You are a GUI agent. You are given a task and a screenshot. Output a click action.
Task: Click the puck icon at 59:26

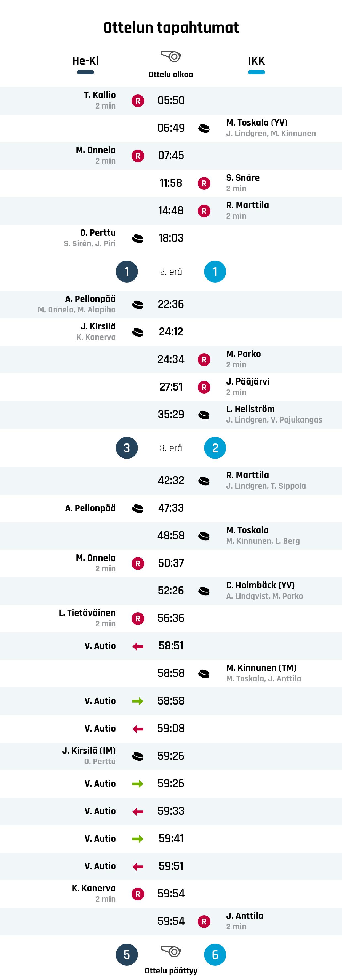(138, 756)
